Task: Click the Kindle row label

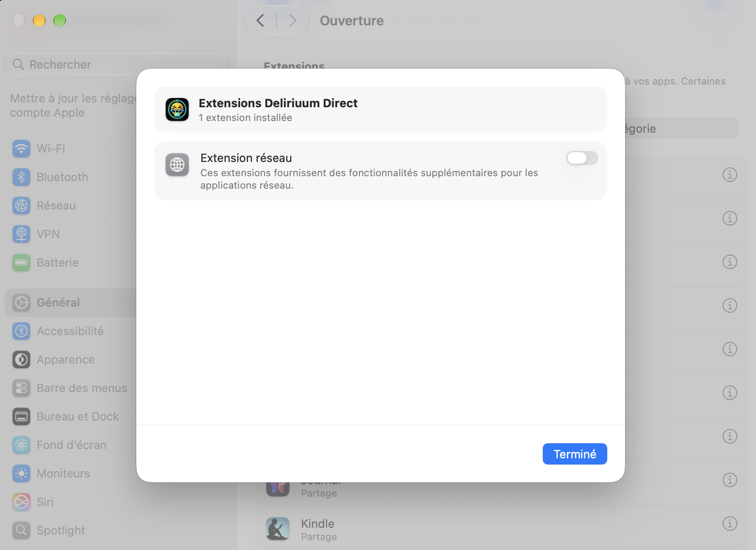Action: (317, 524)
